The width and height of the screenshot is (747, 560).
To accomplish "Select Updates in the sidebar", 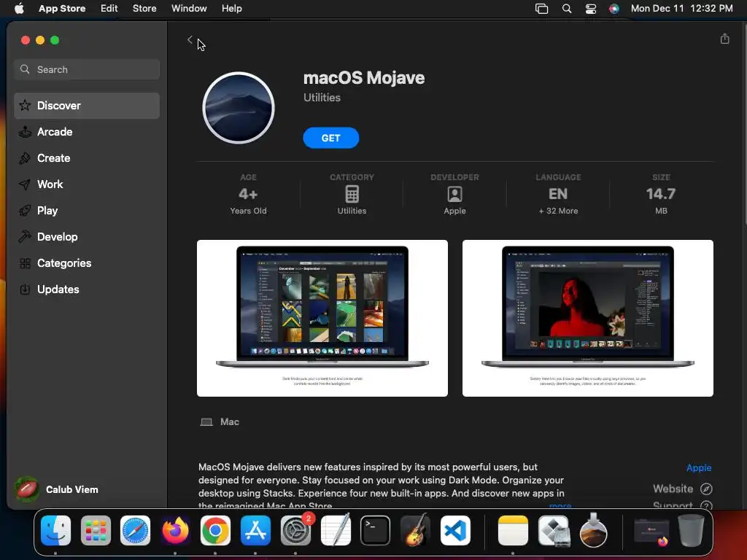I will coord(87,289).
